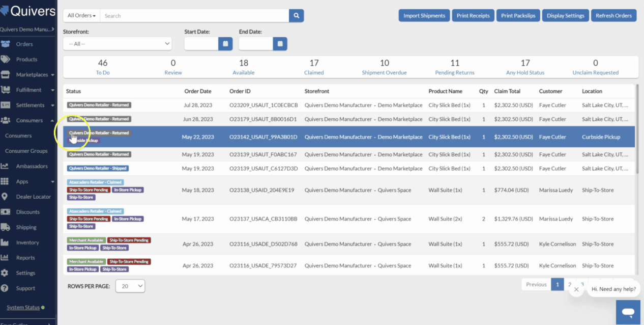Click in the order Search field
This screenshot has width=644, height=325.
coord(194,16)
